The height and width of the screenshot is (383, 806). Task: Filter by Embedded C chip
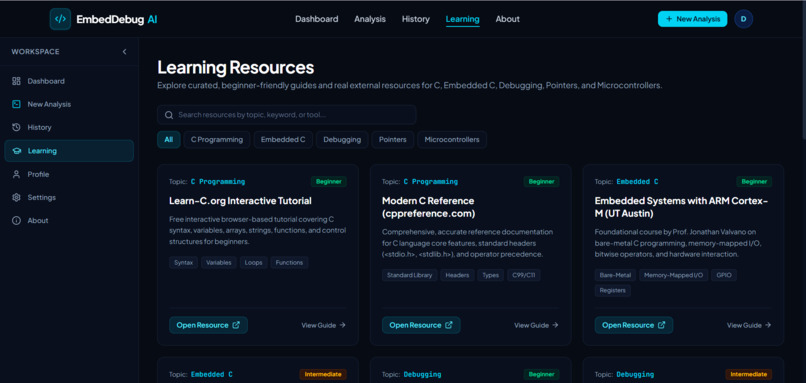pos(283,139)
